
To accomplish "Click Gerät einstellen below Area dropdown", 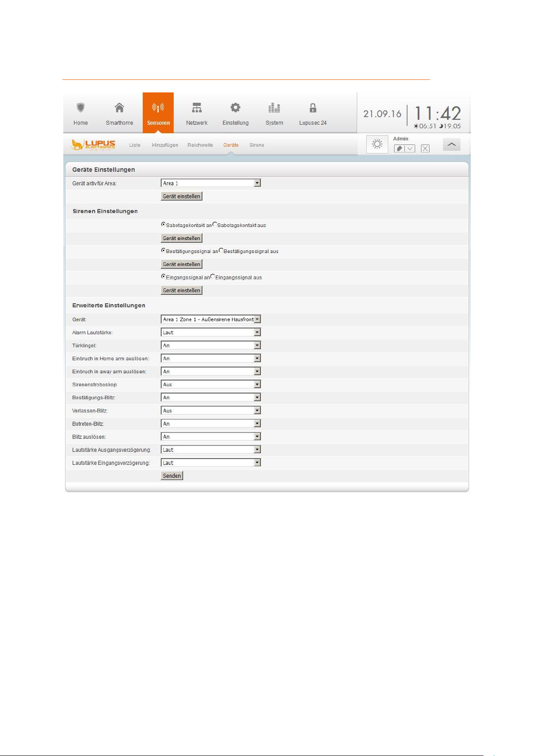I will click(181, 196).
